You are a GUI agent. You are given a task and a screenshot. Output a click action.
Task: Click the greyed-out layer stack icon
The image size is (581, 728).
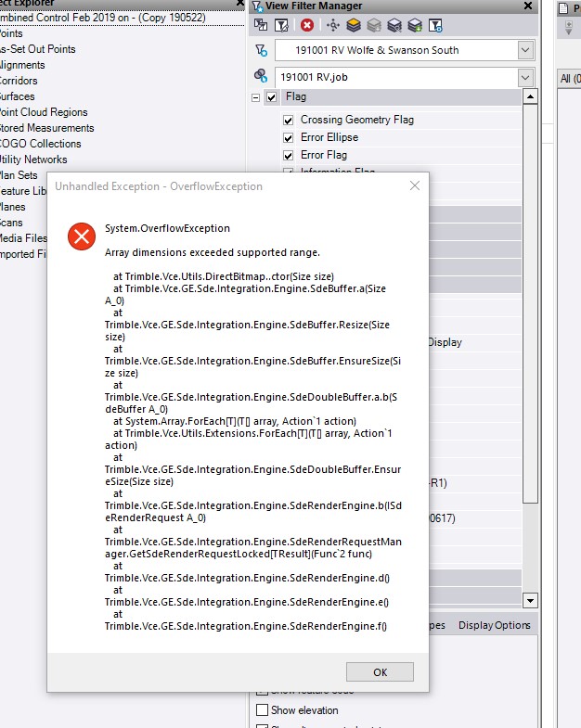point(374,25)
